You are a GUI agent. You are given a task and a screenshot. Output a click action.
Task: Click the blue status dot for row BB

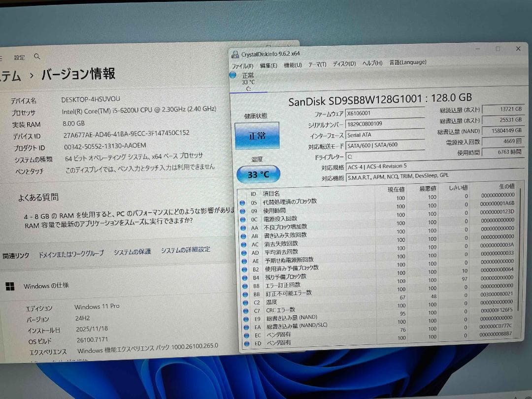tap(246, 294)
